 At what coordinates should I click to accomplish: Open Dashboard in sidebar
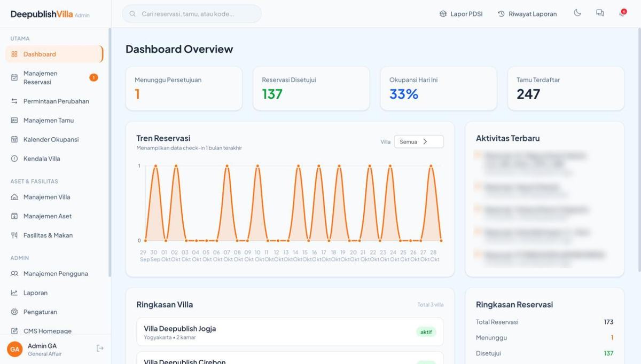pos(54,54)
